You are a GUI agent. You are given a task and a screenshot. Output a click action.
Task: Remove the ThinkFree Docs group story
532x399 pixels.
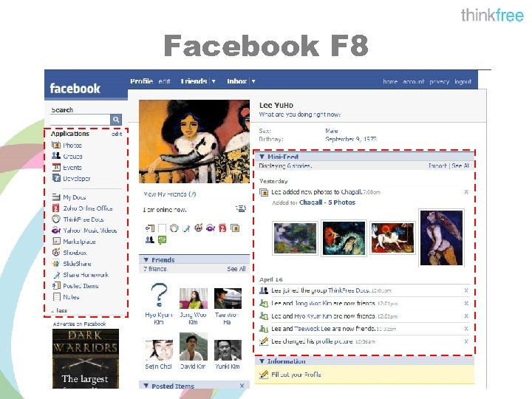coord(466,290)
